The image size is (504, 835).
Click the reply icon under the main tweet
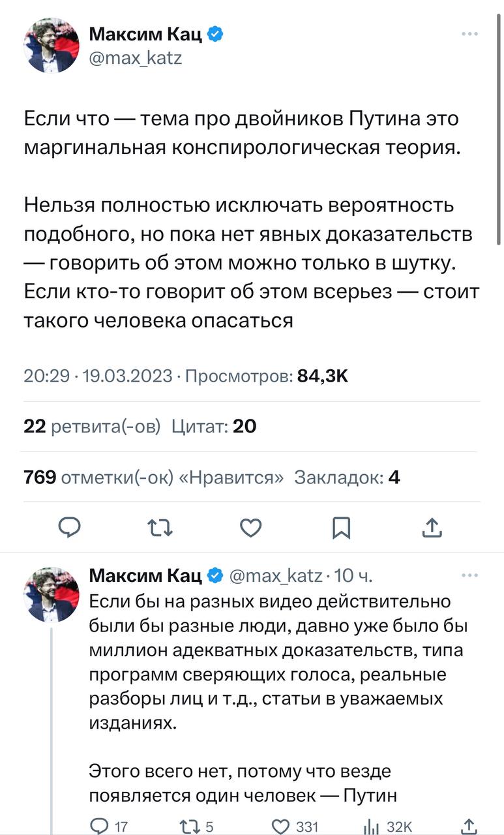69,527
